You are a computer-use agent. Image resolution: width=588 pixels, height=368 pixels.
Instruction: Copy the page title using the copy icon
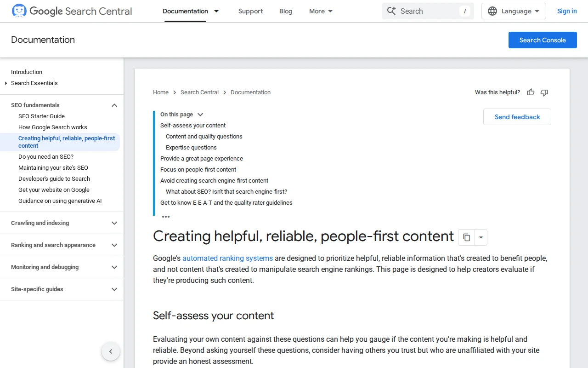coord(466,237)
